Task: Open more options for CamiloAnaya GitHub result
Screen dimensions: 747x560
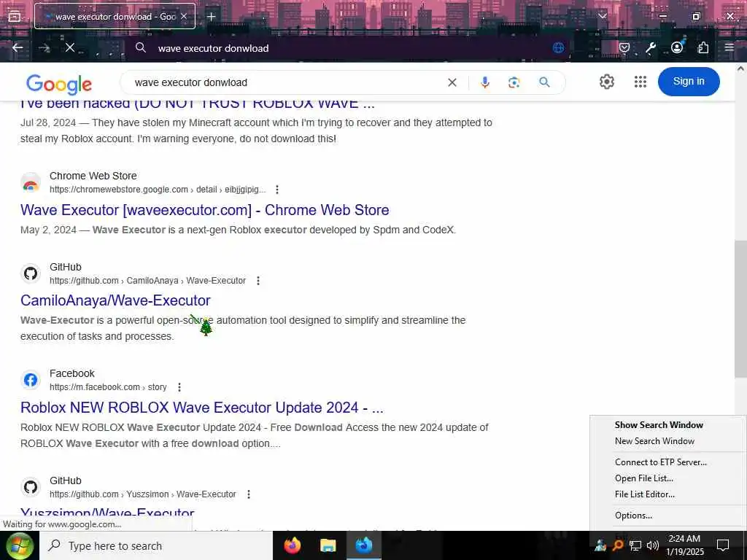Action: (x=258, y=281)
